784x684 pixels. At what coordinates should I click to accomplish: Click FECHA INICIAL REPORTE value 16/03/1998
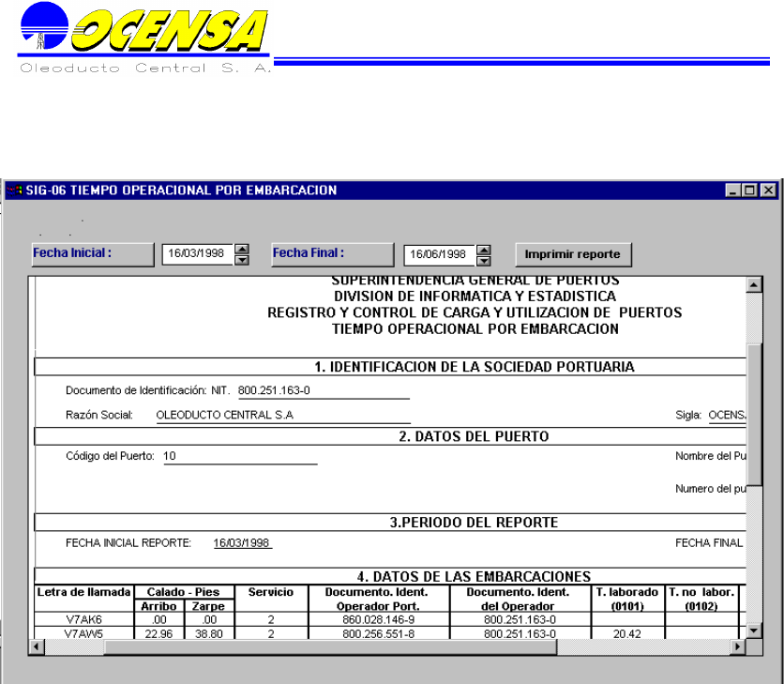(243, 543)
